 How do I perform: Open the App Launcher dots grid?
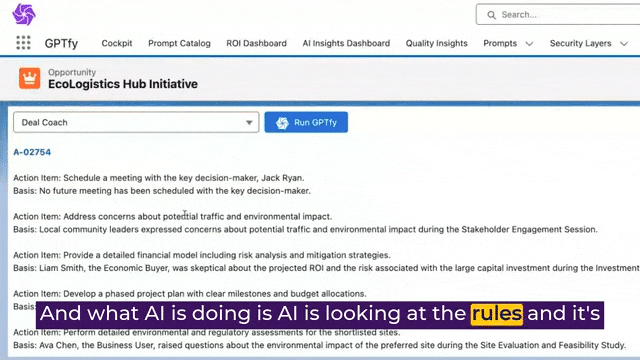point(23,42)
